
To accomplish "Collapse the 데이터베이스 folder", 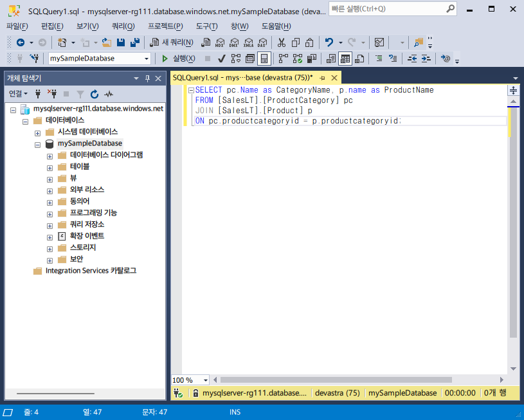I will click(26, 122).
